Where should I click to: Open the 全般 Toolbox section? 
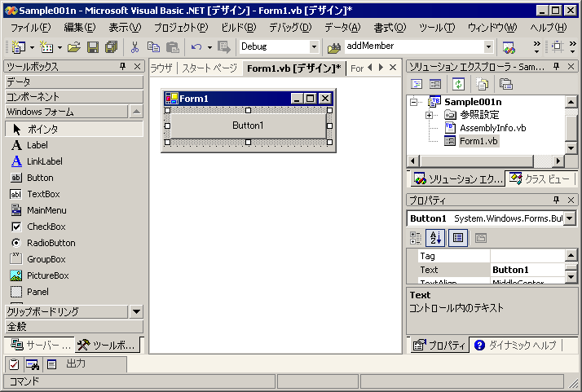[x=74, y=326]
